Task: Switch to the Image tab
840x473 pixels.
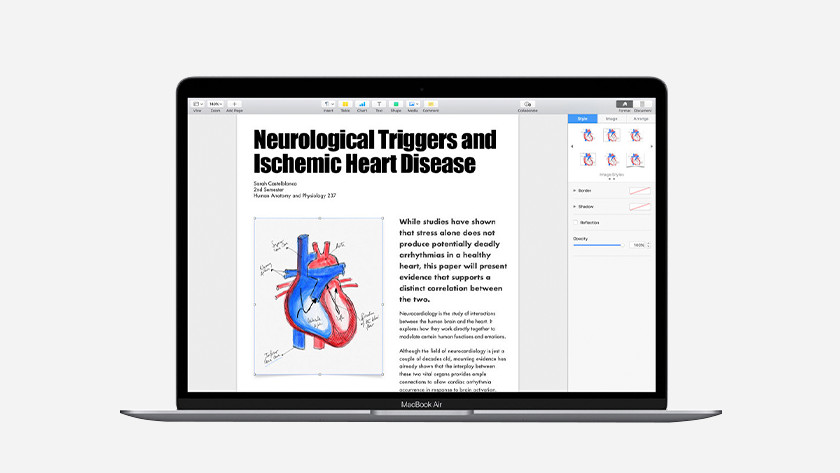Action: click(611, 118)
